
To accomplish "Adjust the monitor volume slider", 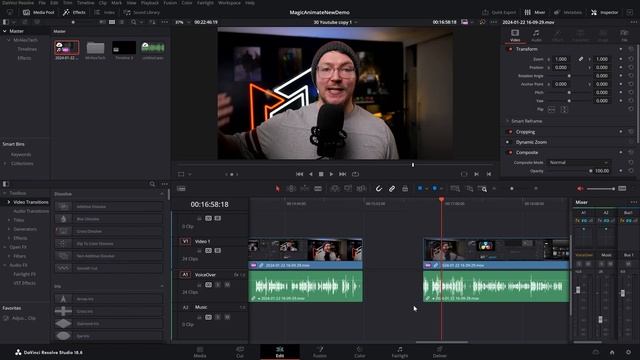I will pos(601,189).
